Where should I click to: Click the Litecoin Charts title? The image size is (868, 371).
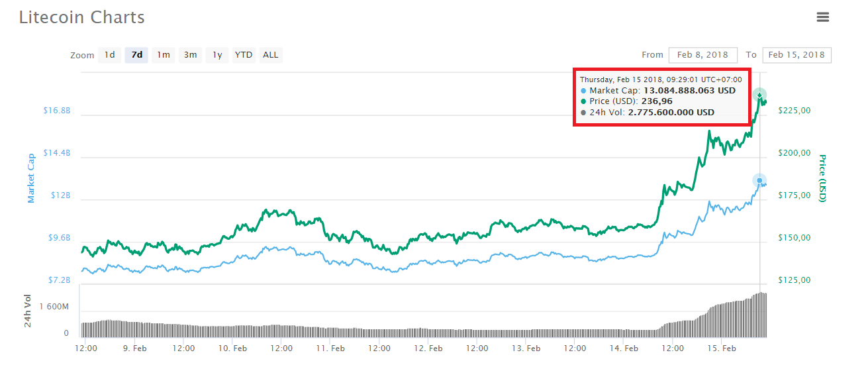(81, 17)
